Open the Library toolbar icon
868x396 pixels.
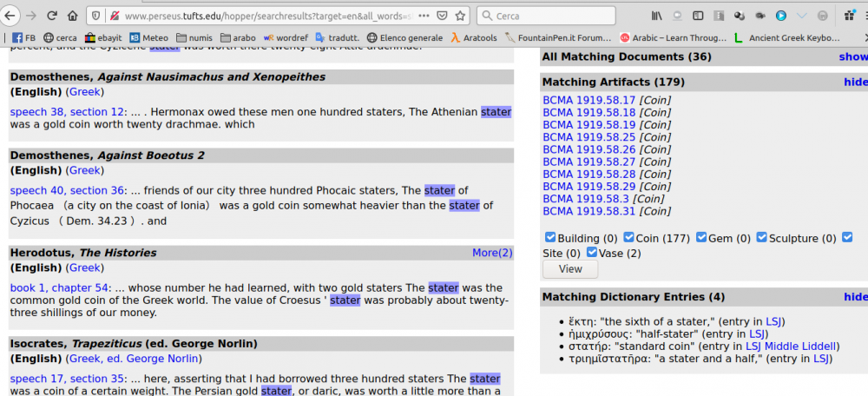(x=657, y=16)
